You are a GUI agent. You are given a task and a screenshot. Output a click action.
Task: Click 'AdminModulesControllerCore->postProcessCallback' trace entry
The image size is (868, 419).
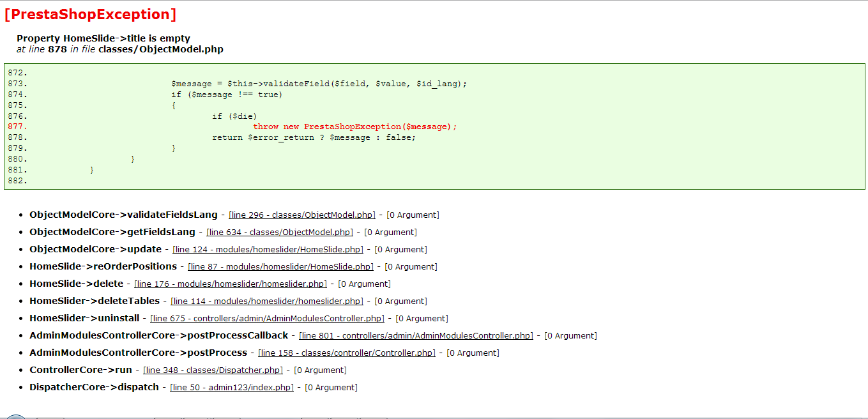tap(158, 335)
